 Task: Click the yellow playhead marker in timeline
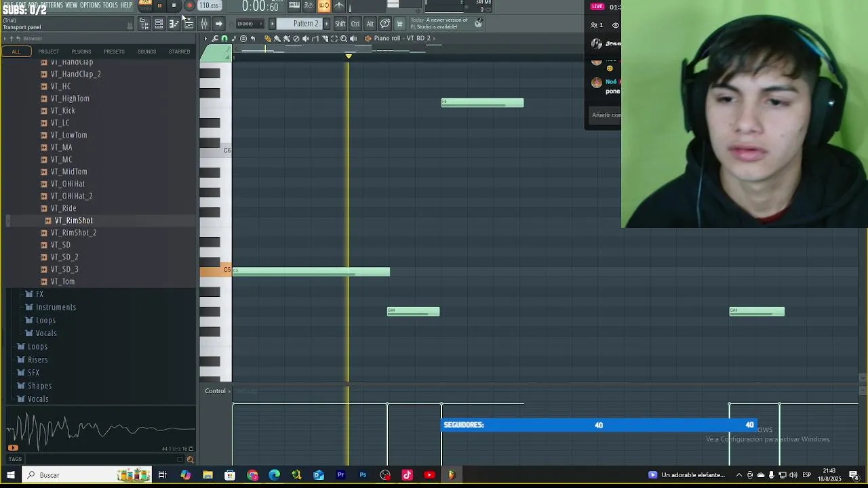click(x=349, y=56)
